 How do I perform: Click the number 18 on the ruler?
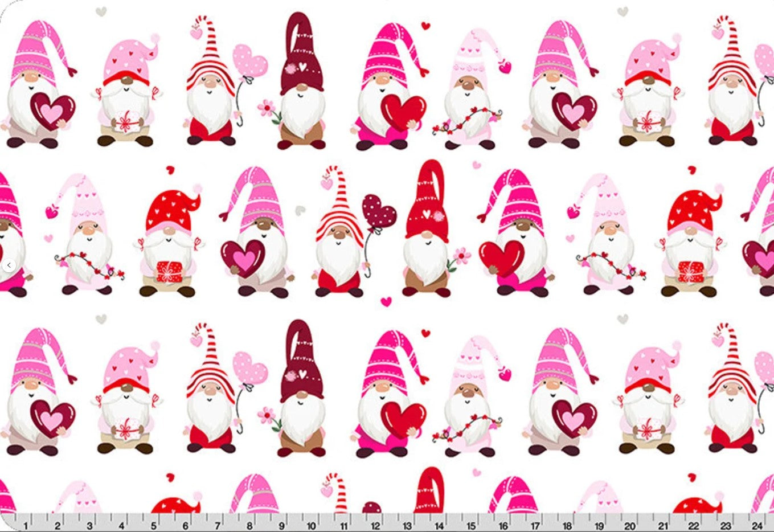point(567,525)
